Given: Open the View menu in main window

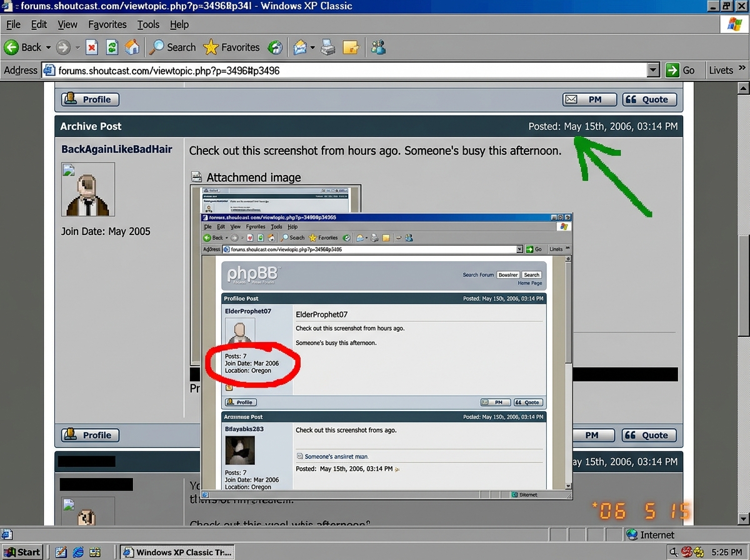Looking at the screenshot, I should pos(67,24).
